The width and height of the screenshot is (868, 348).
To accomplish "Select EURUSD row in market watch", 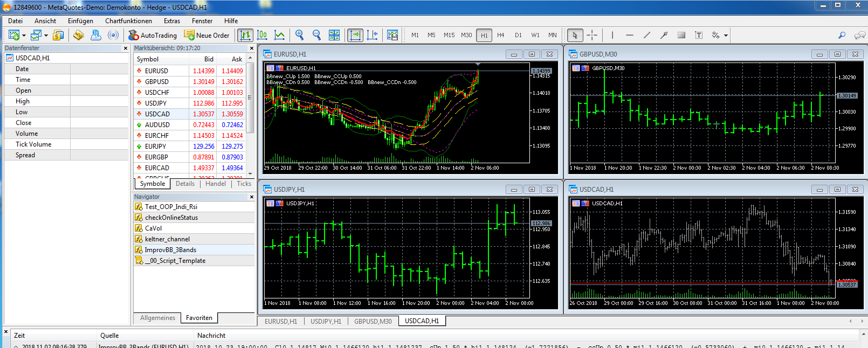I will point(190,71).
